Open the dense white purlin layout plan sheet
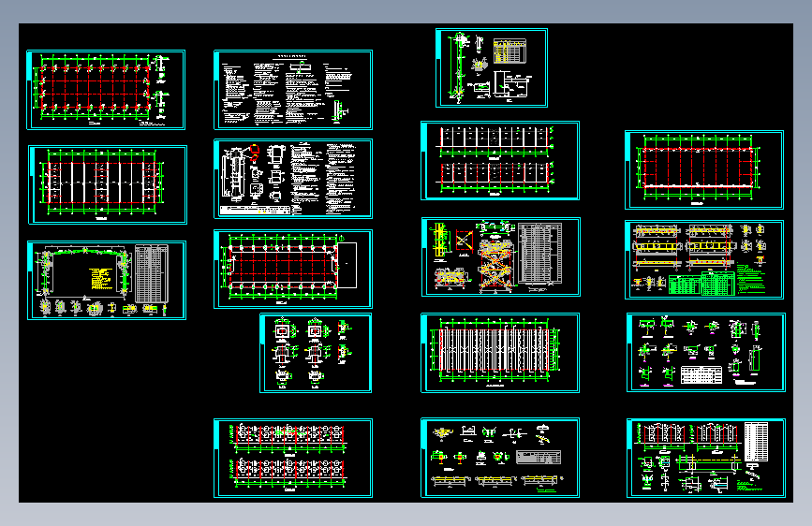 coord(500,353)
